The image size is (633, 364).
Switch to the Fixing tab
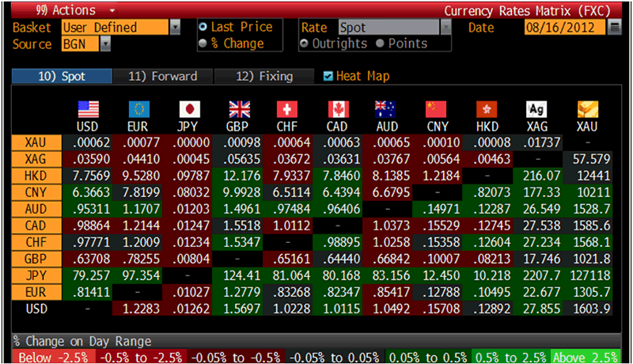pyautogui.click(x=265, y=77)
